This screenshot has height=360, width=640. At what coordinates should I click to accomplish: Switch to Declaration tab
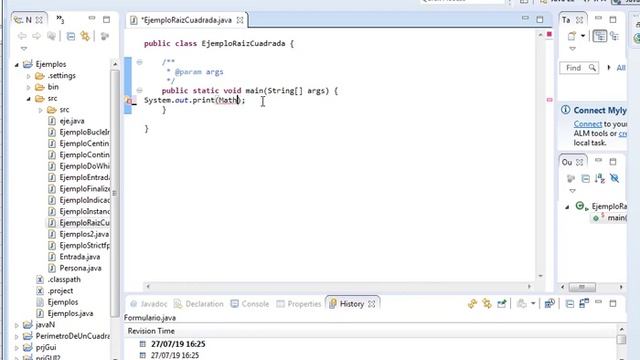pos(199,304)
